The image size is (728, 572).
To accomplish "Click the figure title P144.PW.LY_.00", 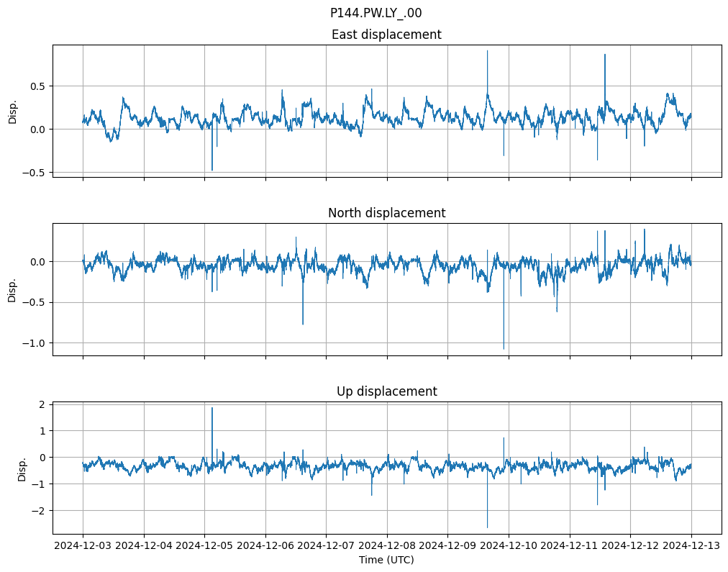I will (x=376, y=13).
